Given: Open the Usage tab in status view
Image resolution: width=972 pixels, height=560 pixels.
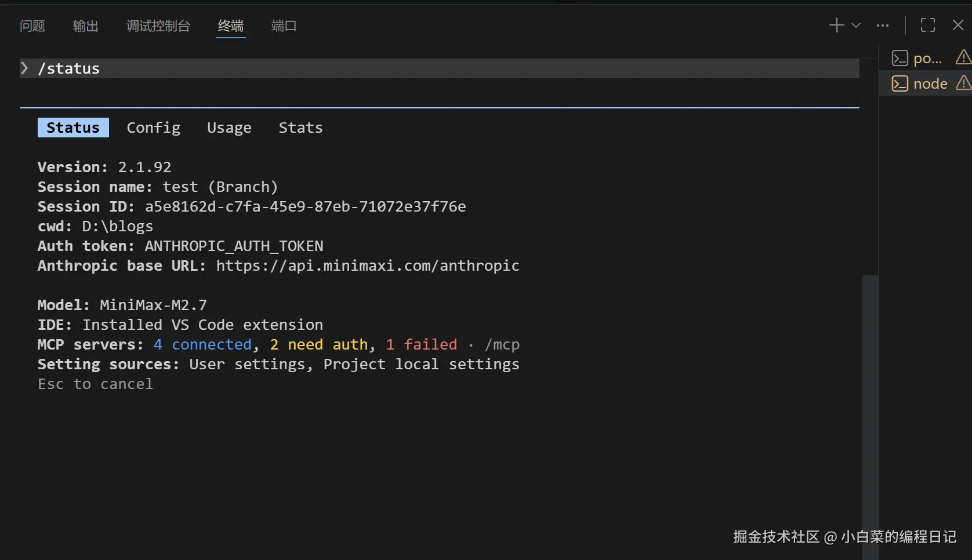Looking at the screenshot, I should (x=229, y=128).
